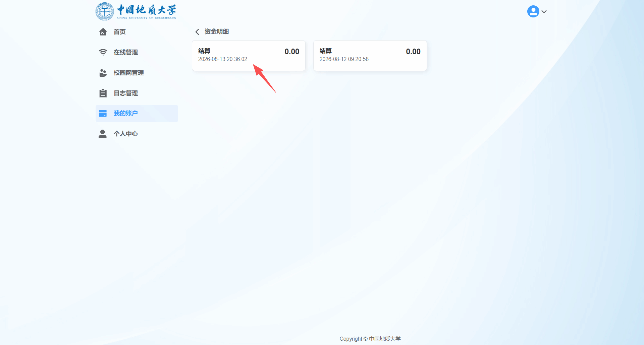Click the 资金明细 page title
This screenshot has width=644, height=345.
tap(217, 31)
